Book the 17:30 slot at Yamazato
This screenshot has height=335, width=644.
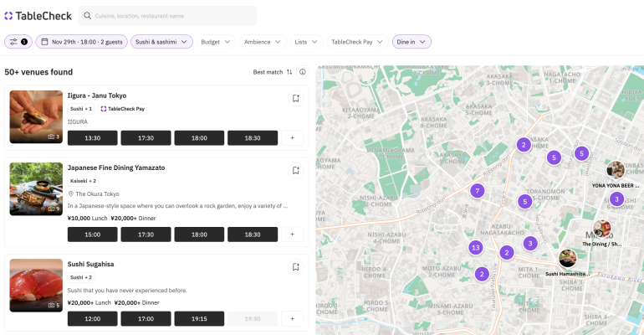pos(146,234)
